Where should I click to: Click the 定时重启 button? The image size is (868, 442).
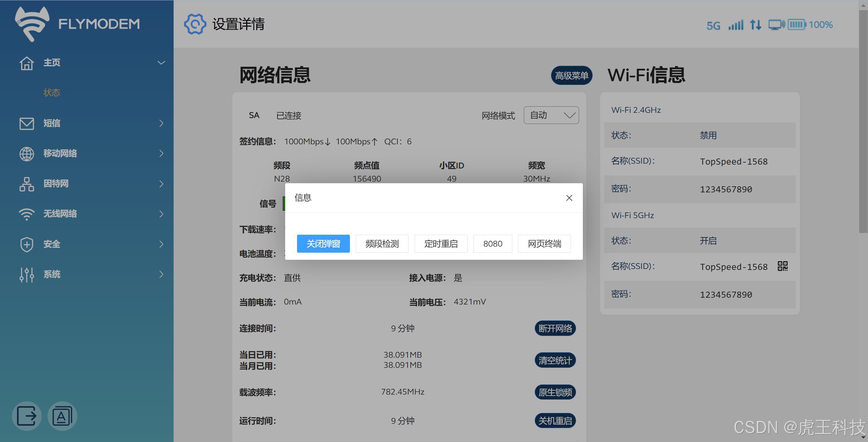[x=441, y=244]
